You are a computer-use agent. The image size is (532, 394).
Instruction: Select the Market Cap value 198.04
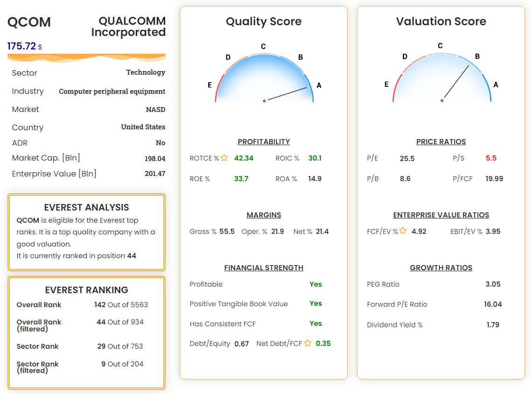click(155, 158)
